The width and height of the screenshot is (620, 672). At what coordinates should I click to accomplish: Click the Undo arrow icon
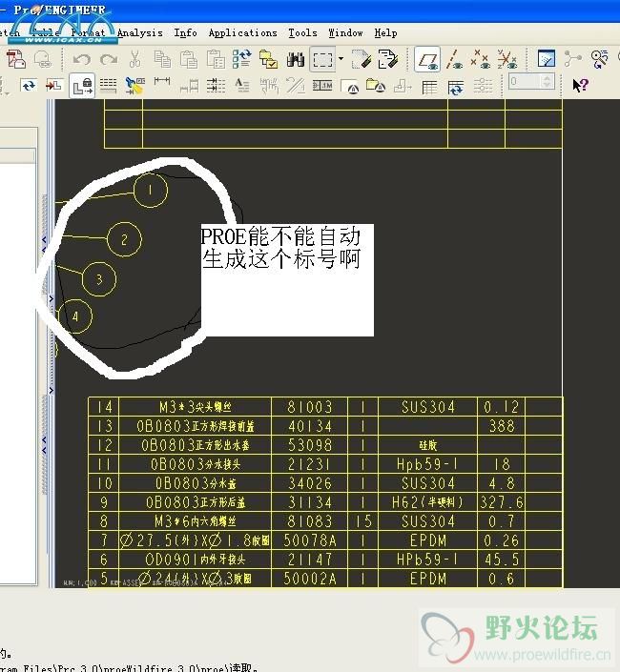tap(82, 59)
